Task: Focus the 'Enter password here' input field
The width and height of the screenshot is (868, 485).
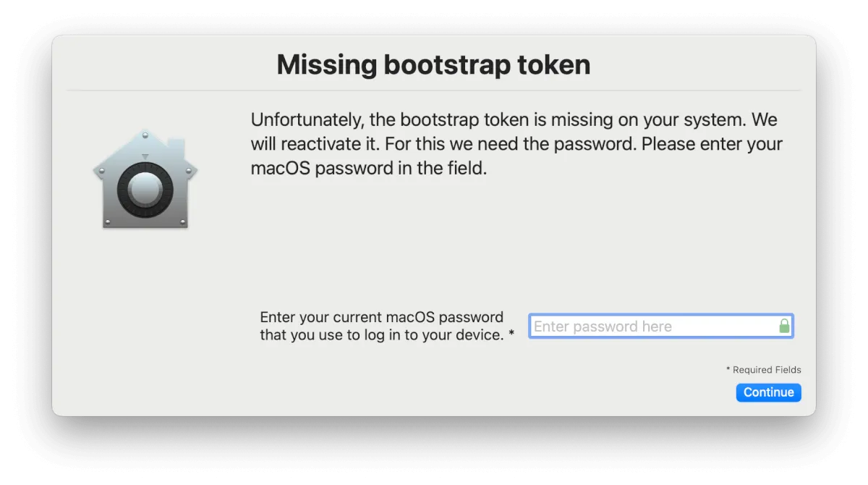Action: (651, 326)
